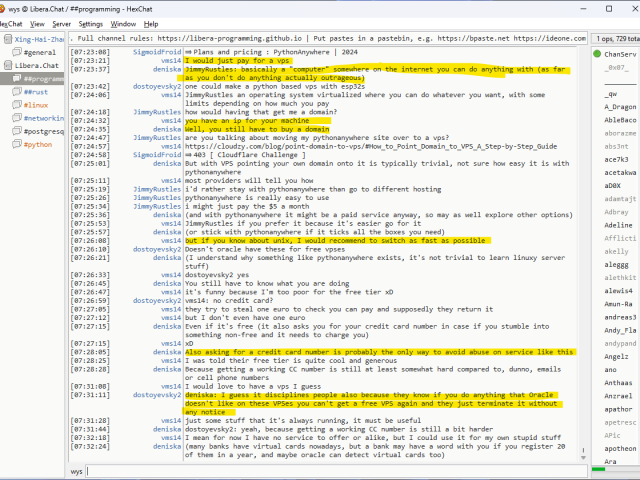Click the 'wys' nickname button

(x=77, y=470)
